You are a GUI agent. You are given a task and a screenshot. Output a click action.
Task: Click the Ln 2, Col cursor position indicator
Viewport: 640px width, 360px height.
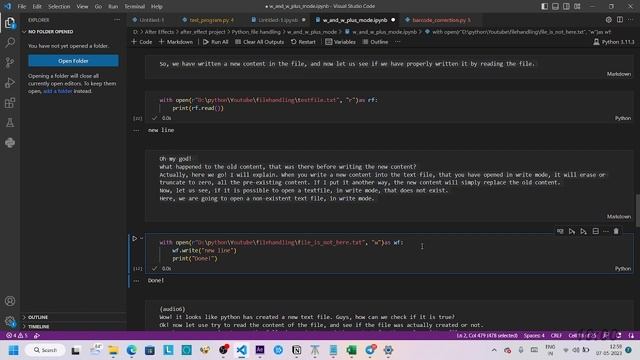click(487, 336)
